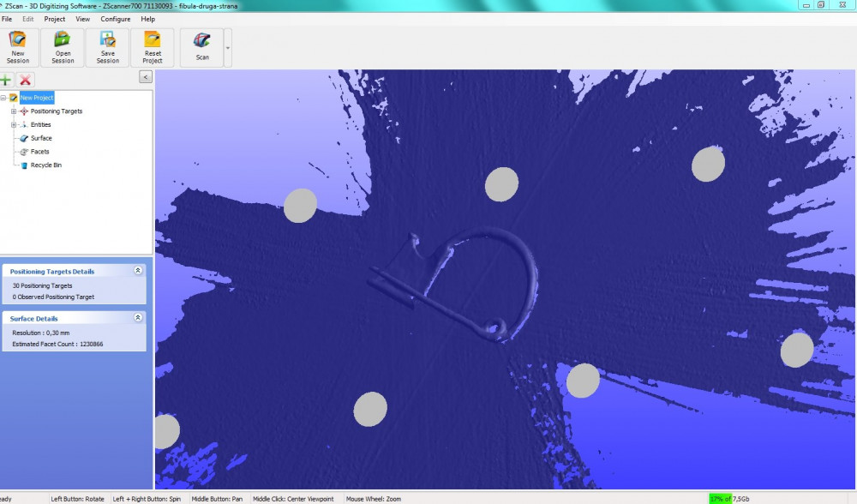
Task: Select the Recycle Bin tree item
Action: (45, 165)
